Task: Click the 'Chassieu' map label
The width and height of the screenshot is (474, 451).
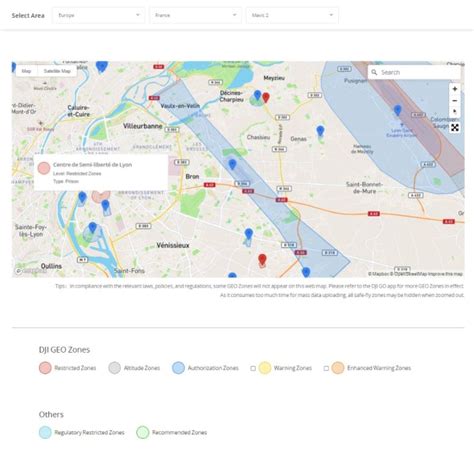Action: [x=258, y=137]
